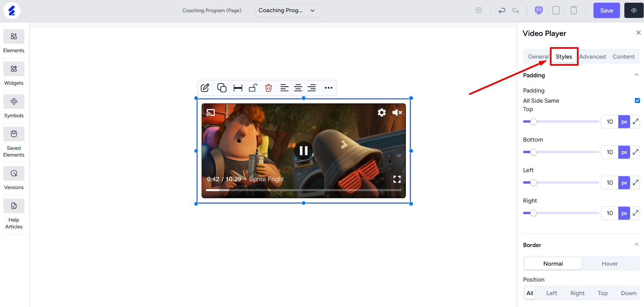644x307 pixels.
Task: Preview the page with eye button
Action: [634, 11]
